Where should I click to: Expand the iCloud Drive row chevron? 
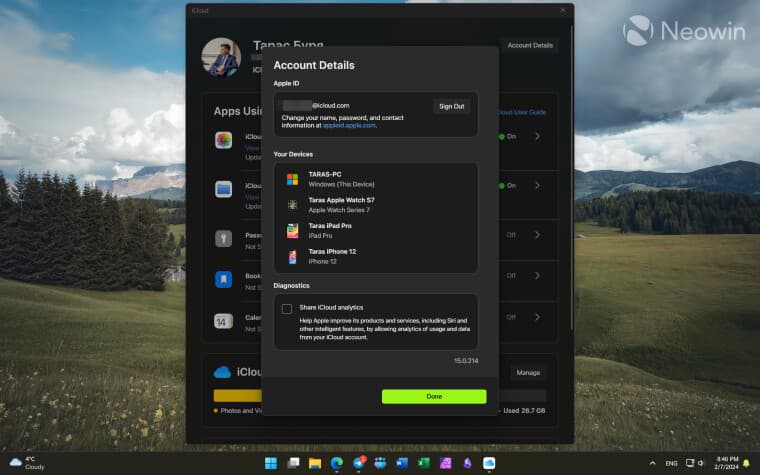point(537,185)
